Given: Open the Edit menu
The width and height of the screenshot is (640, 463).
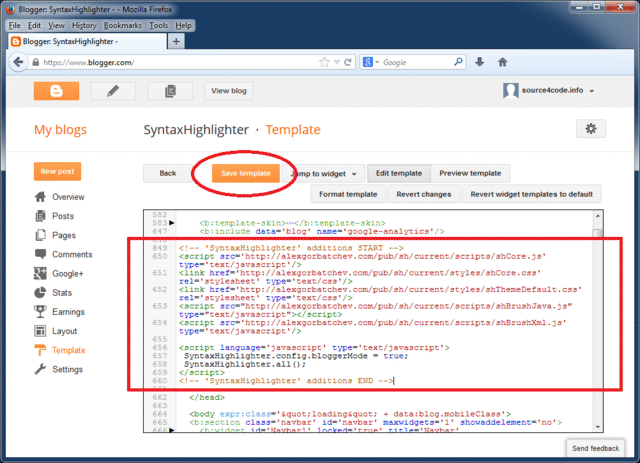Looking at the screenshot, I should tap(34, 25).
